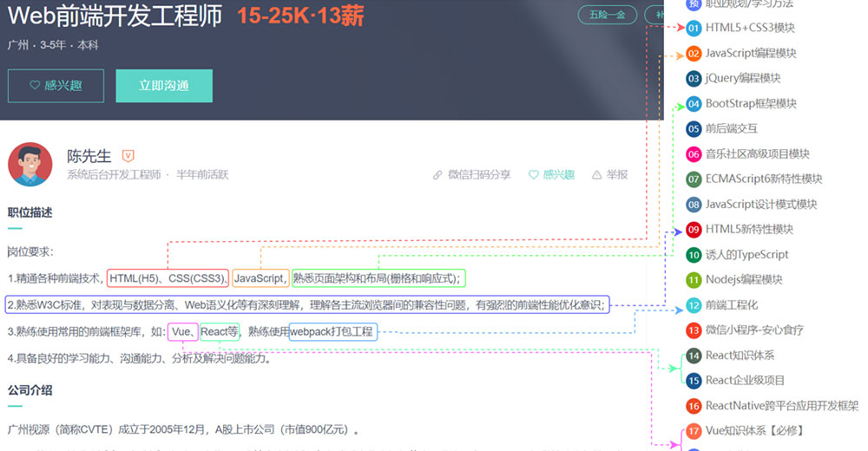Click the 微信扫码分享 share link
The image size is (868, 451).
click(x=472, y=174)
